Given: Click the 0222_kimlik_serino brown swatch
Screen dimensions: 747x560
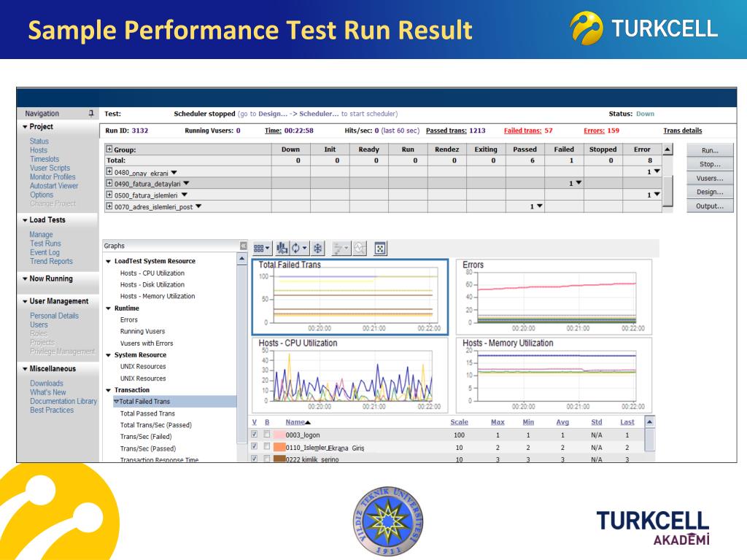Looking at the screenshot, I should (279, 459).
